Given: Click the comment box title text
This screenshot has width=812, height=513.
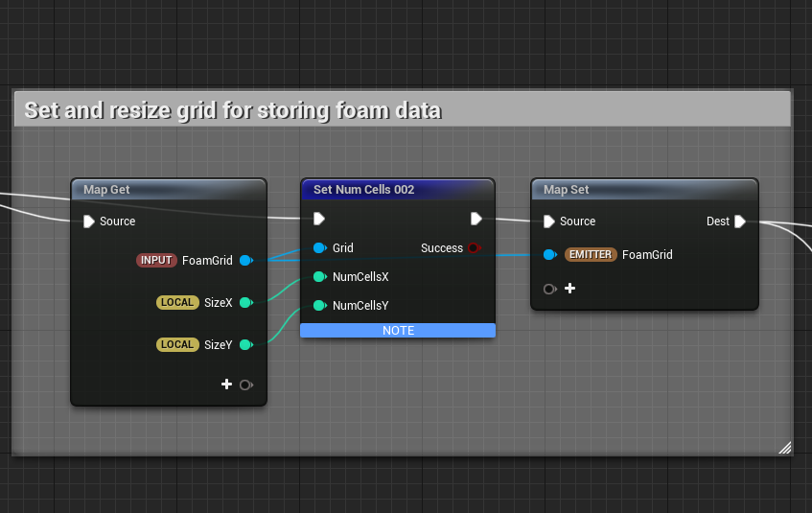Looking at the screenshot, I should pos(233,110).
